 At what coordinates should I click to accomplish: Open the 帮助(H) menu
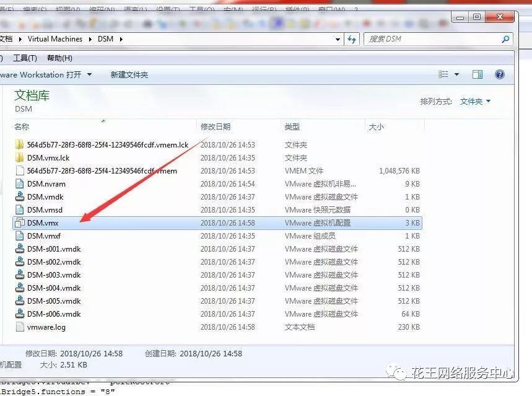click(59, 58)
